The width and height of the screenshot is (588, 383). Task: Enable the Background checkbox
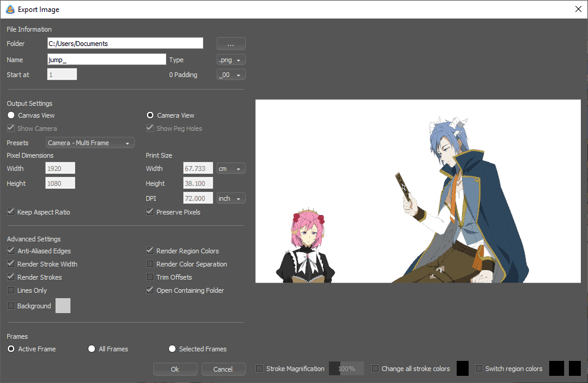pos(11,306)
